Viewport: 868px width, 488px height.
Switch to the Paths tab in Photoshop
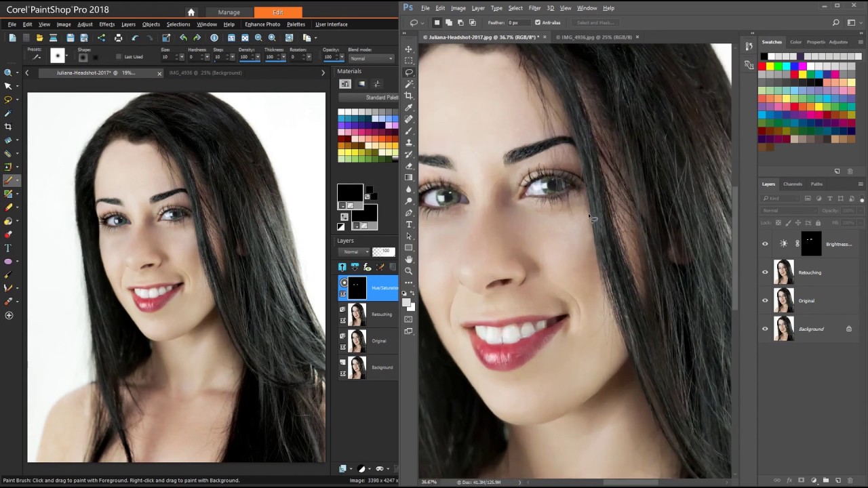click(x=816, y=184)
